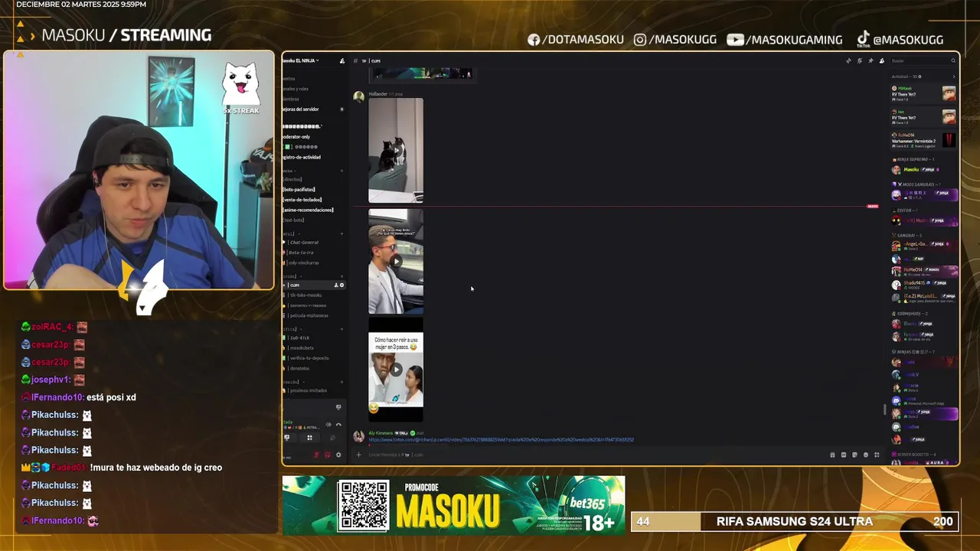The width and height of the screenshot is (980, 551).
Task: Click the chat message scrollbar
Action: click(x=886, y=409)
